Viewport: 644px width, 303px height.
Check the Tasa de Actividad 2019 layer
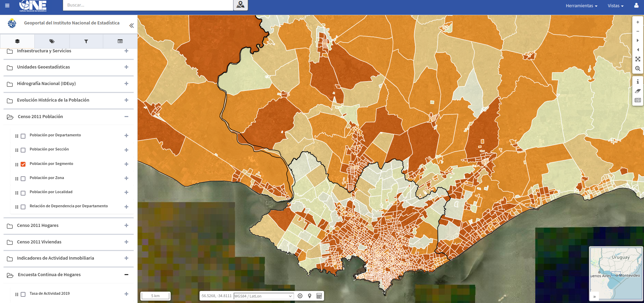tap(23, 294)
